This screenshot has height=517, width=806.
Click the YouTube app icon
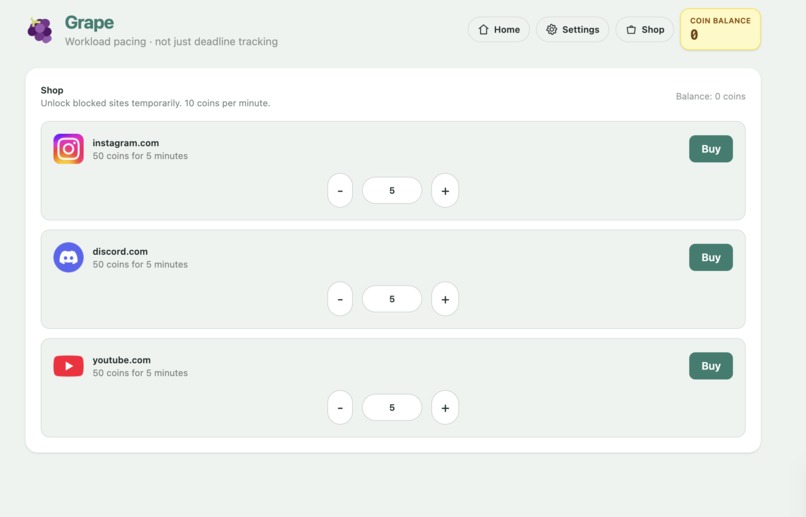(x=68, y=366)
